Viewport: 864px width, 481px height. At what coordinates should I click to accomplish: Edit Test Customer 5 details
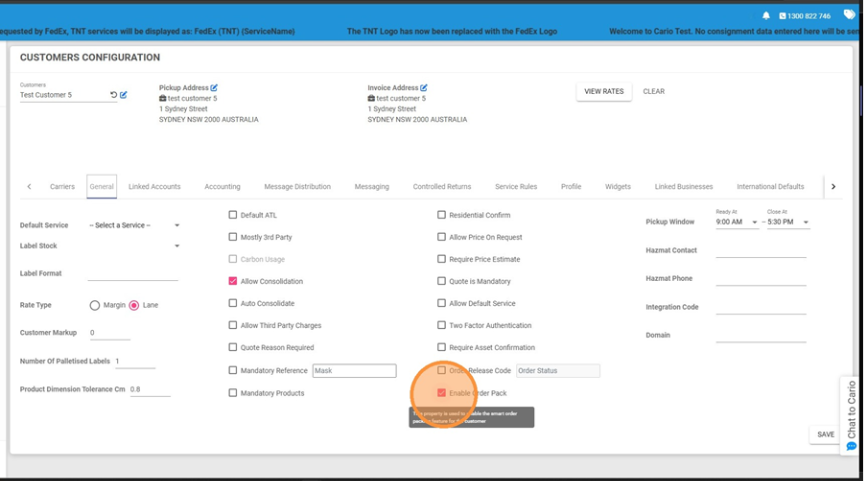124,95
